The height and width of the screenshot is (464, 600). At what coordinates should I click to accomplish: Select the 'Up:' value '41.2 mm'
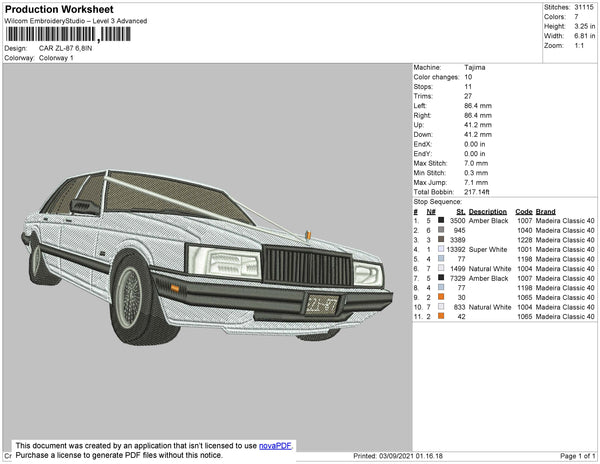(x=478, y=125)
